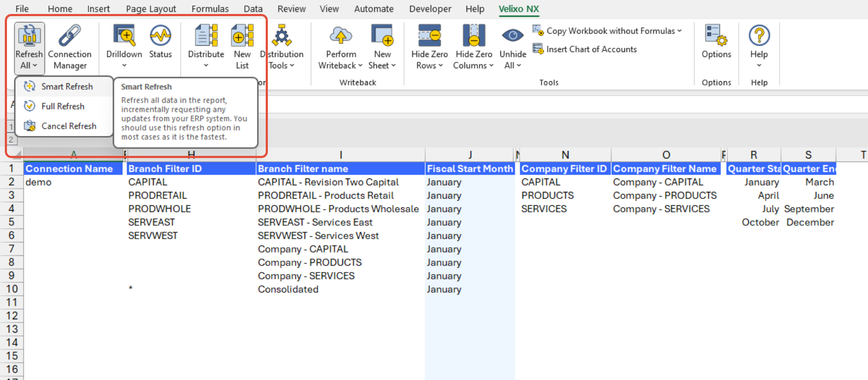Click the Drilldown icon

click(124, 35)
